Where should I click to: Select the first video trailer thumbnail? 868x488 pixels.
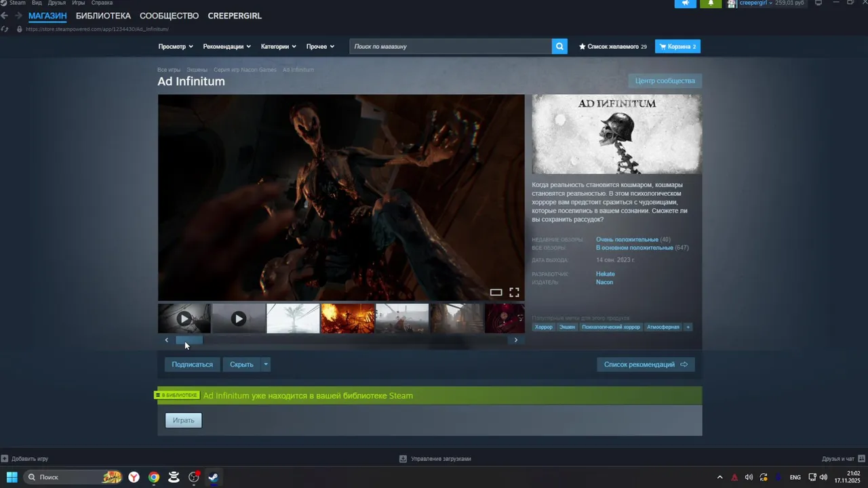tap(184, 319)
